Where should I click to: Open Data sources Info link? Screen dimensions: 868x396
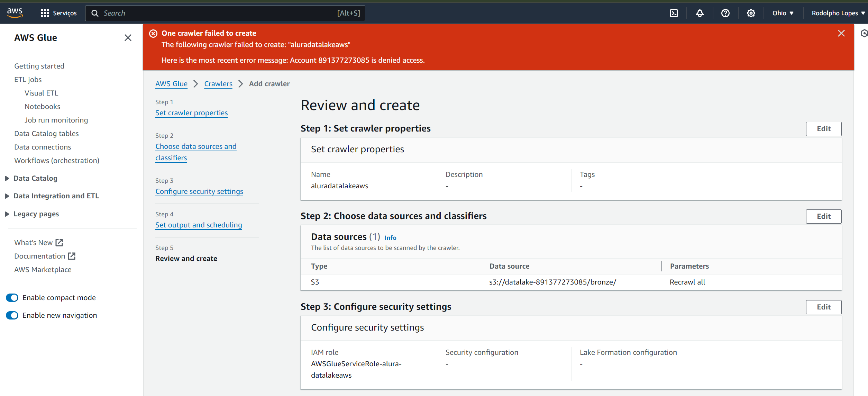(x=390, y=238)
